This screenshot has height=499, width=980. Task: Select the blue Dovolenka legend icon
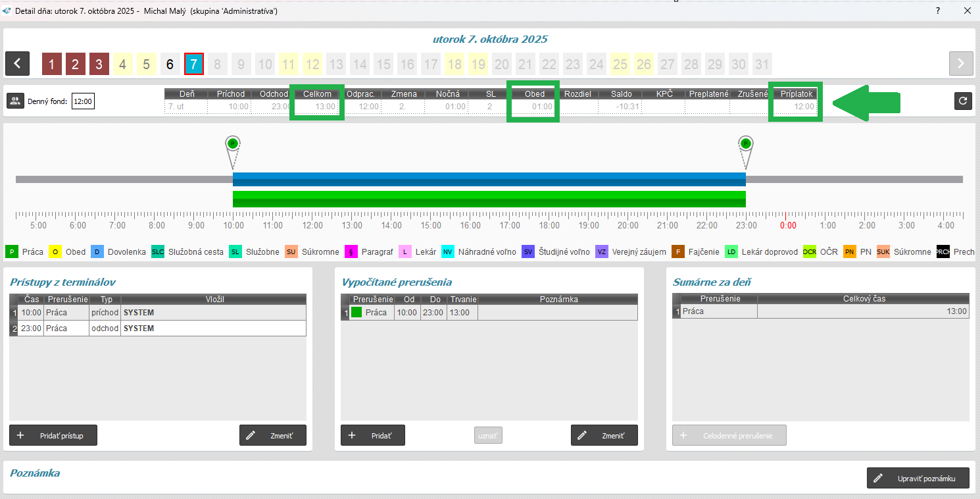[x=97, y=251]
